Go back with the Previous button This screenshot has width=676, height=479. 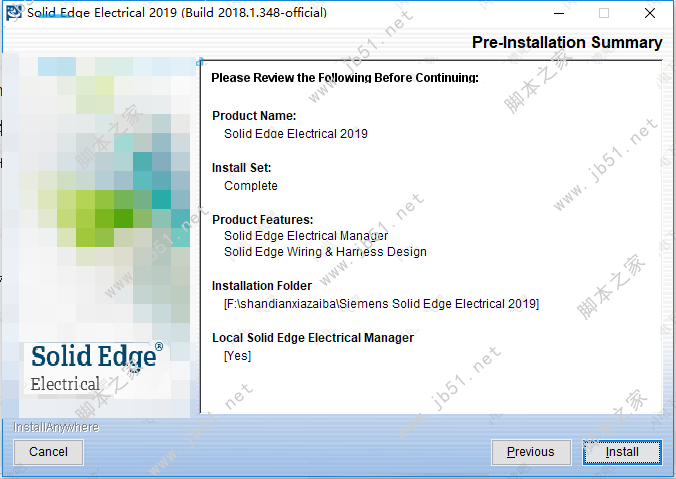pyautogui.click(x=531, y=452)
